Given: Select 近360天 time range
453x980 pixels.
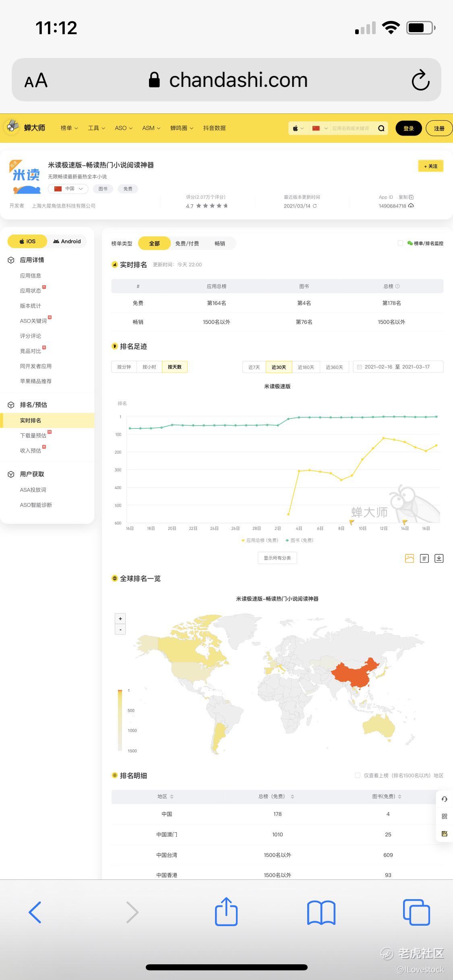Looking at the screenshot, I should (334, 367).
